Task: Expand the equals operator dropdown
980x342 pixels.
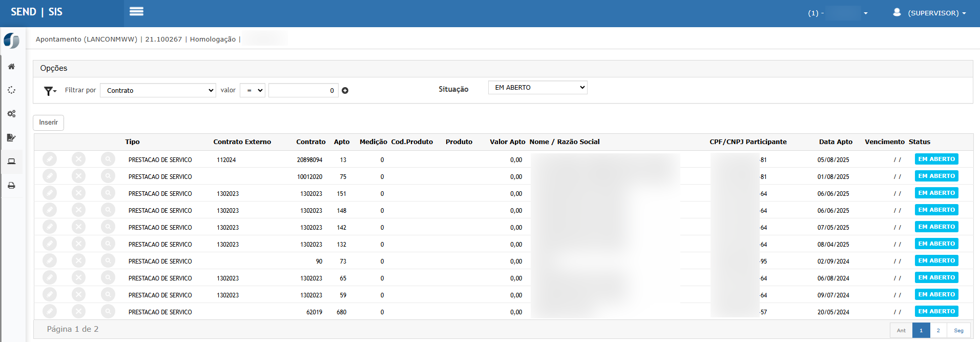Action: click(x=253, y=90)
